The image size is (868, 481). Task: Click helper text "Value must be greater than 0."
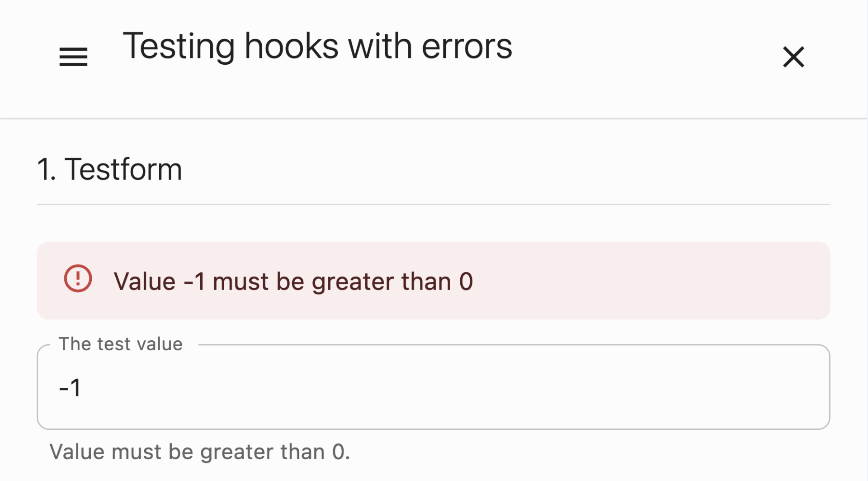(x=199, y=452)
